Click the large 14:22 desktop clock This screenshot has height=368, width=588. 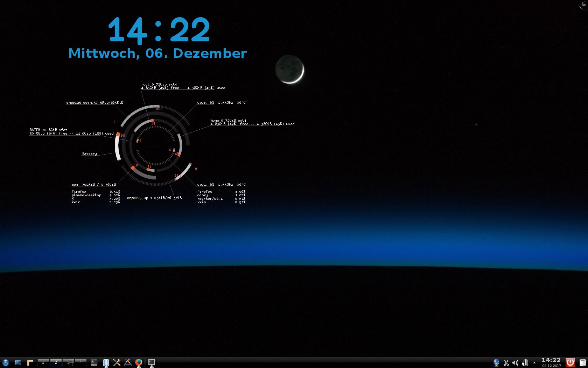[159, 30]
